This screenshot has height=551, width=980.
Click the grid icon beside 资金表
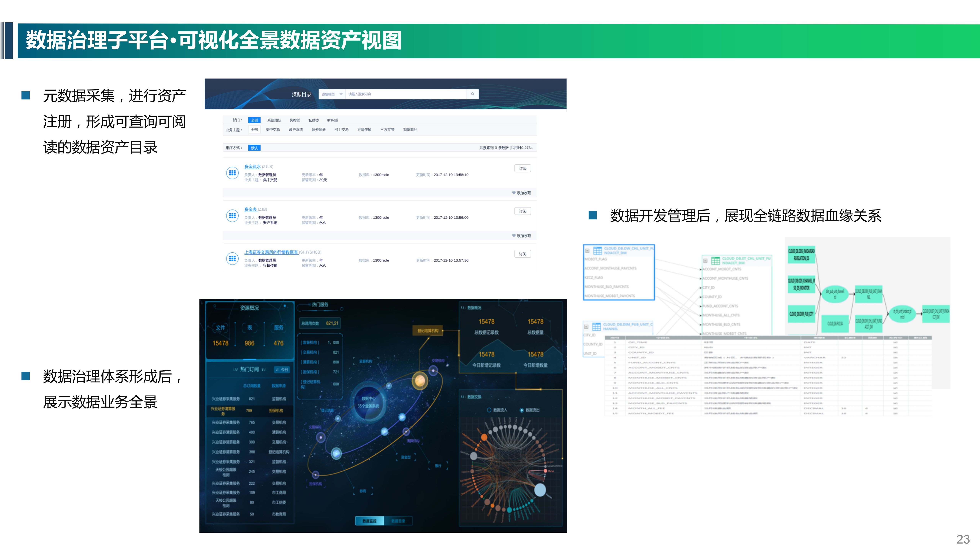232,216
